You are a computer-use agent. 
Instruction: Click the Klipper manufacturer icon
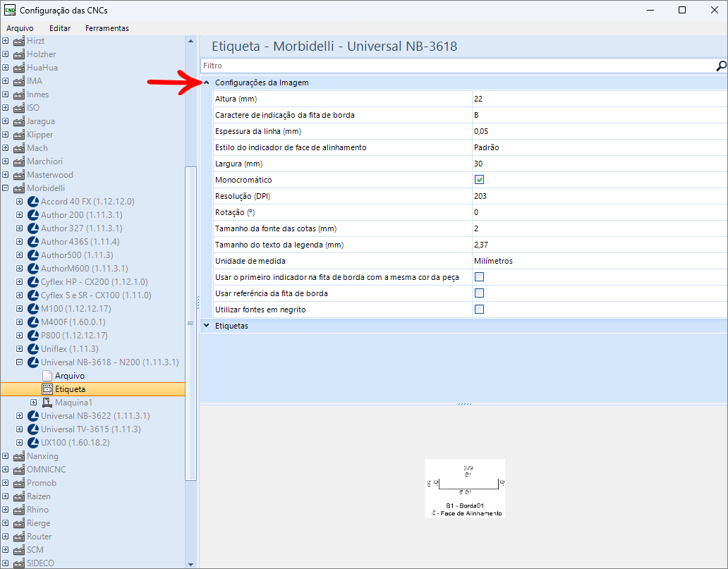[19, 135]
